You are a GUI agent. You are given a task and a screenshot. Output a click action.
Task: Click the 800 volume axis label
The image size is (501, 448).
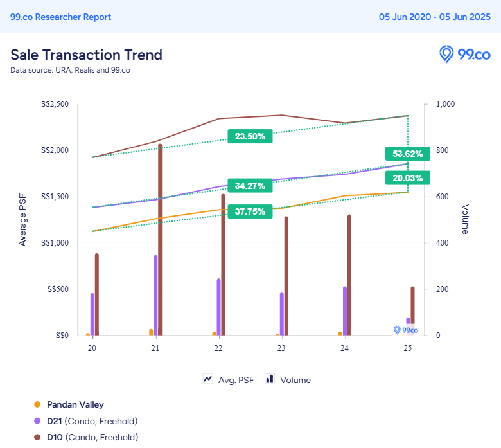(442, 150)
